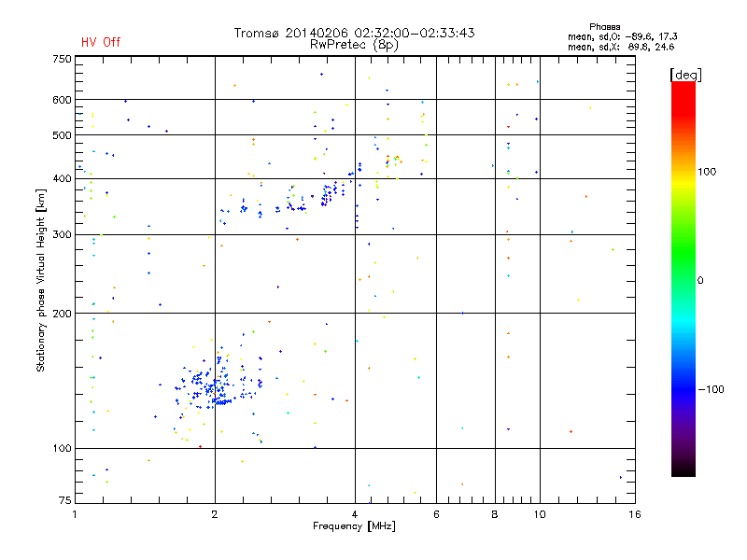Click y-axis tick label '400'
Image resolution: width=747 pixels, height=560 pixels.
[x=62, y=178]
